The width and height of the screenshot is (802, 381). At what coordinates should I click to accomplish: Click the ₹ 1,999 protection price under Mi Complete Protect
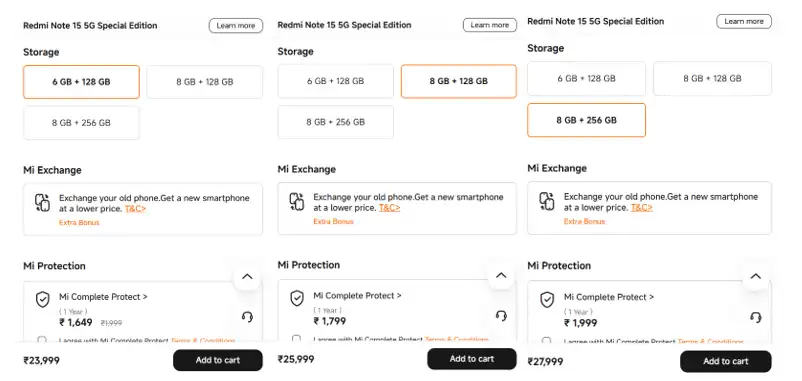coord(581,323)
